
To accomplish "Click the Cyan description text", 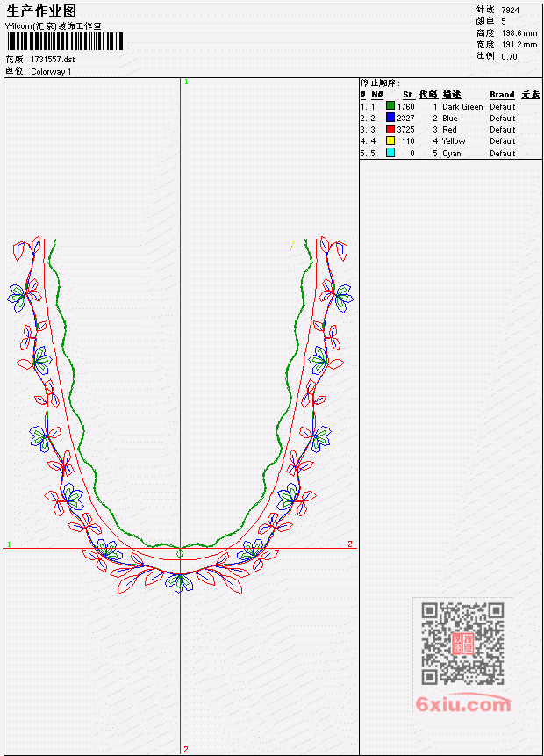I will click(x=452, y=154).
